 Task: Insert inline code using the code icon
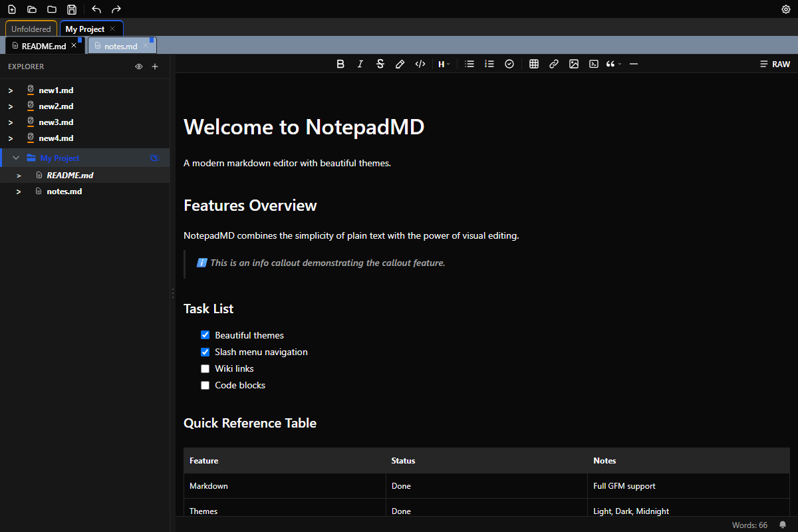point(420,63)
